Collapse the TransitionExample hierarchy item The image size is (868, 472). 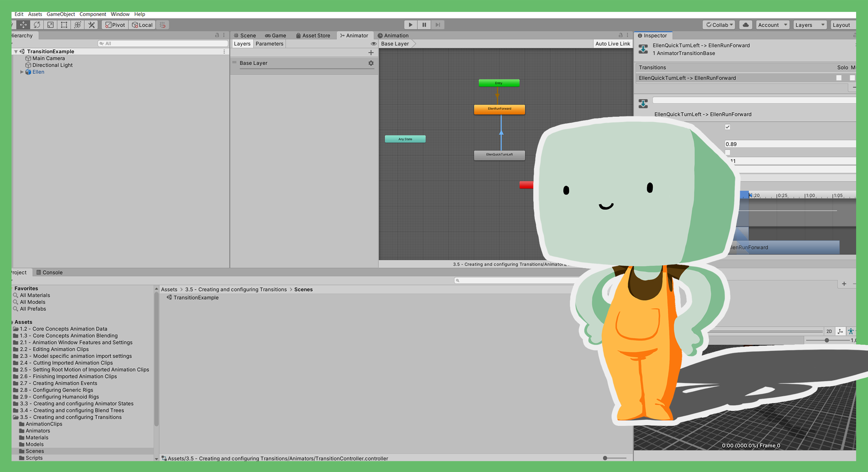(x=16, y=51)
